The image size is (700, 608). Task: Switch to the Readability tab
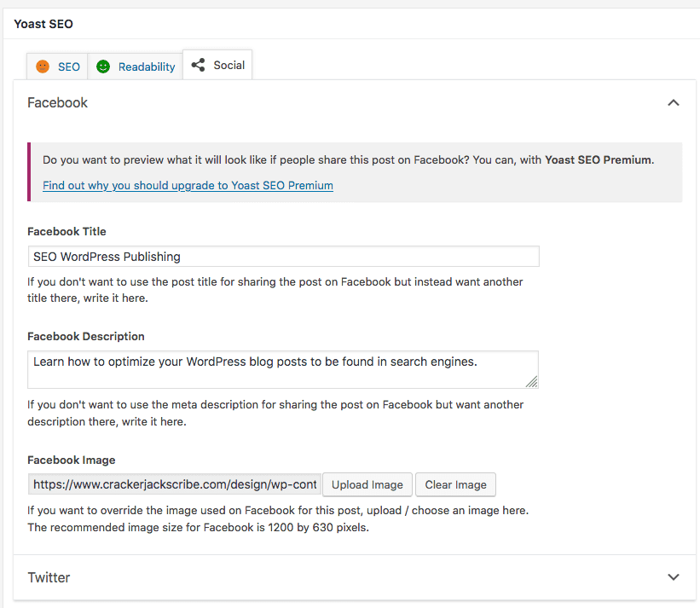tap(136, 67)
